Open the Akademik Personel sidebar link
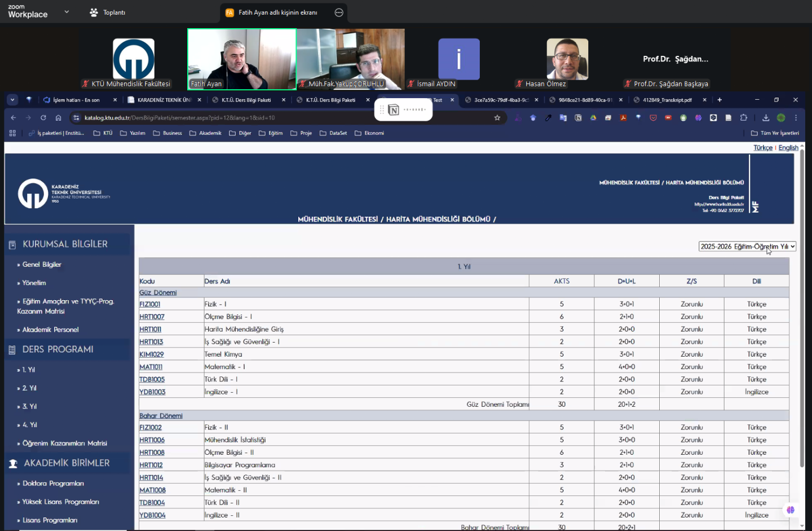812x531 pixels. [x=50, y=330]
